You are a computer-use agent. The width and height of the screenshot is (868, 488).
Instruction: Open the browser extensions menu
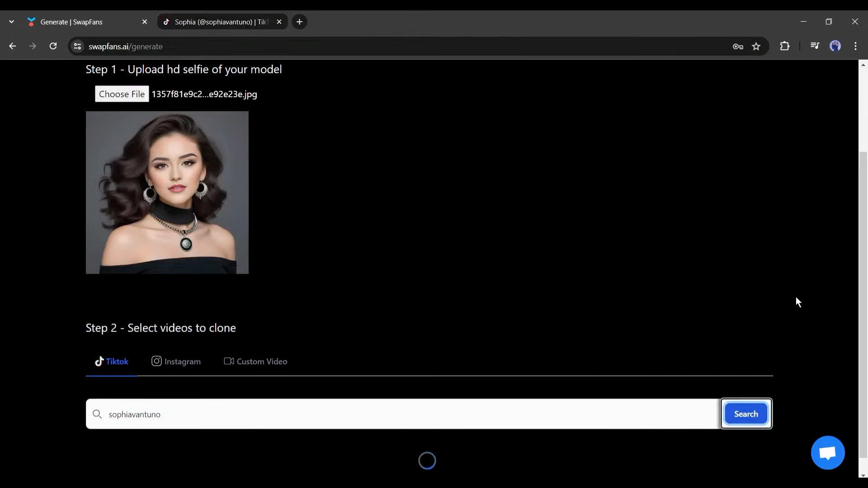pyautogui.click(x=785, y=46)
